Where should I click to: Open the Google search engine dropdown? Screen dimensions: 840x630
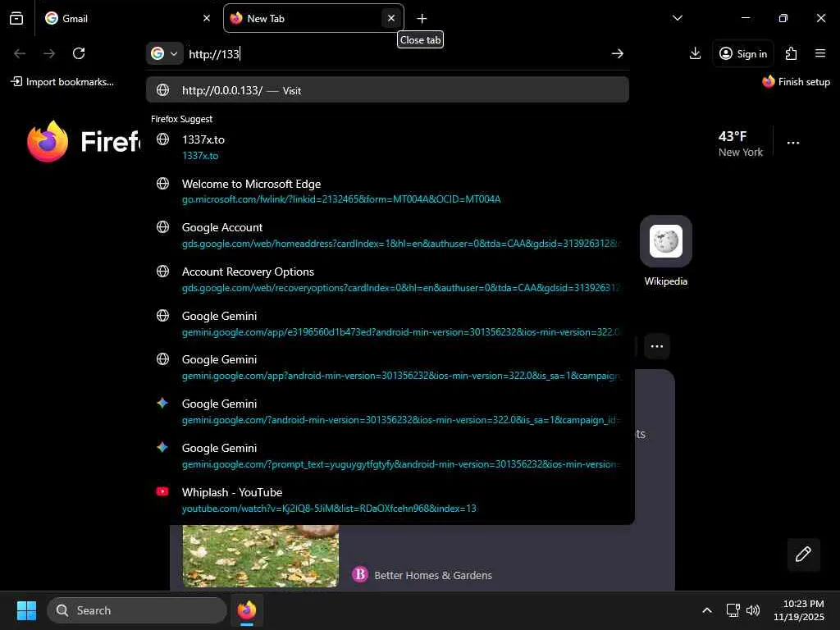[x=164, y=53]
